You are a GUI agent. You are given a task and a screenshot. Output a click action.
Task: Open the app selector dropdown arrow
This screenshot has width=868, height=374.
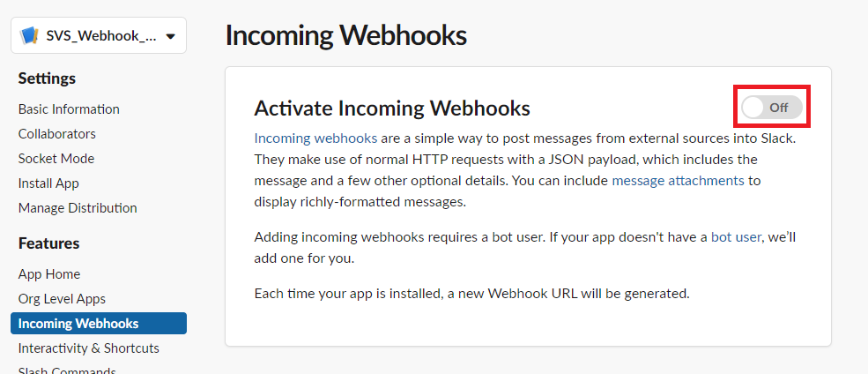[170, 36]
